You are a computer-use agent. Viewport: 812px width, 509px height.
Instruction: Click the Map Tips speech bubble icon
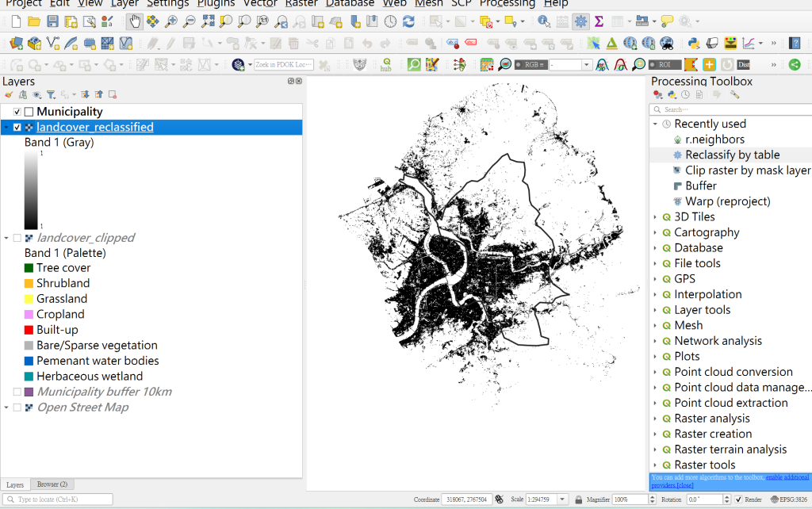pos(667,21)
